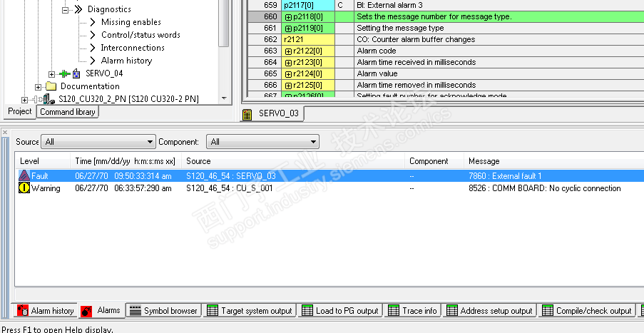Click the Diagnostics double-arrow icon
The height and width of the screenshot is (333, 644).
[78, 9]
